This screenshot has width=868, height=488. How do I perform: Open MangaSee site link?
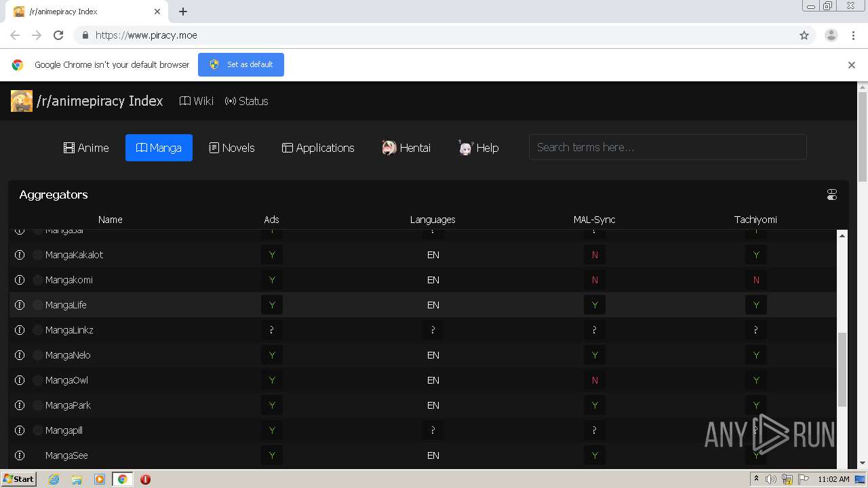66,455
